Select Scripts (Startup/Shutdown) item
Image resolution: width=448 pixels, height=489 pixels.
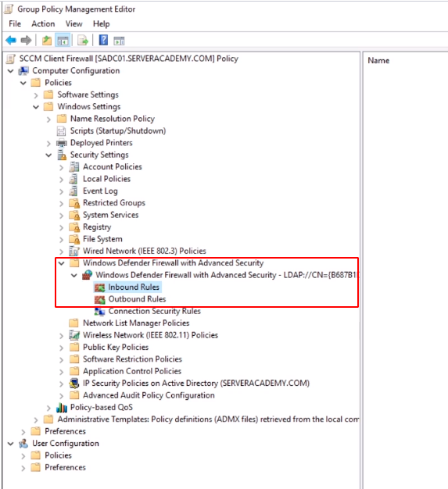118,131
